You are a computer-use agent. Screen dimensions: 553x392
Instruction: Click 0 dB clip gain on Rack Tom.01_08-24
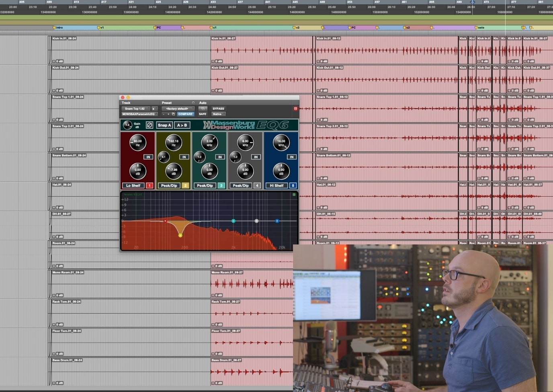click(58, 324)
